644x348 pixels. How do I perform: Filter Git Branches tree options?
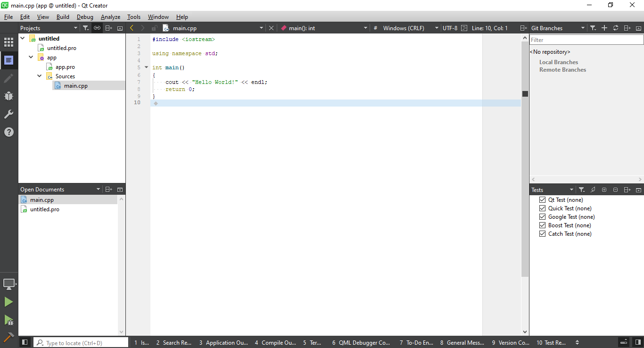[x=593, y=28]
